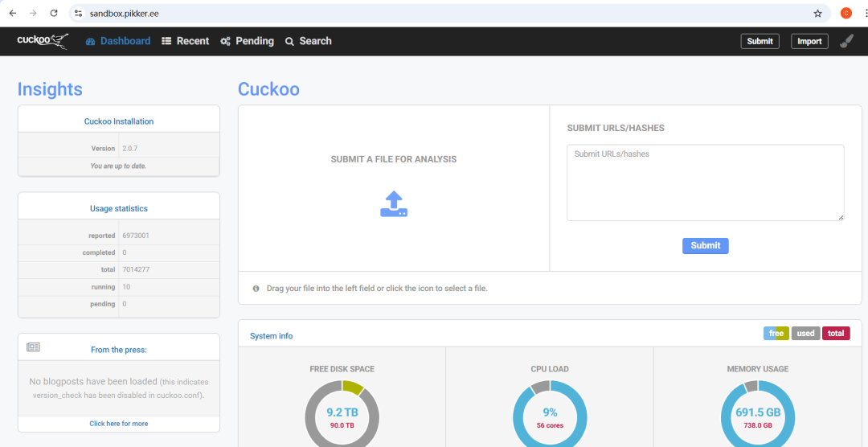The height and width of the screenshot is (447, 868).
Task: Click the 'From the press:' heading
Action: tap(119, 350)
